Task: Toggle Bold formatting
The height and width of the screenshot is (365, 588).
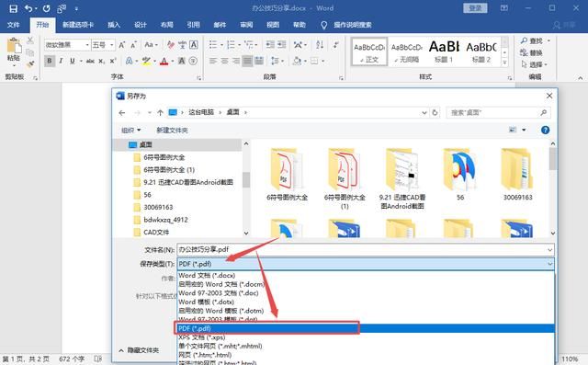Action: pos(49,61)
